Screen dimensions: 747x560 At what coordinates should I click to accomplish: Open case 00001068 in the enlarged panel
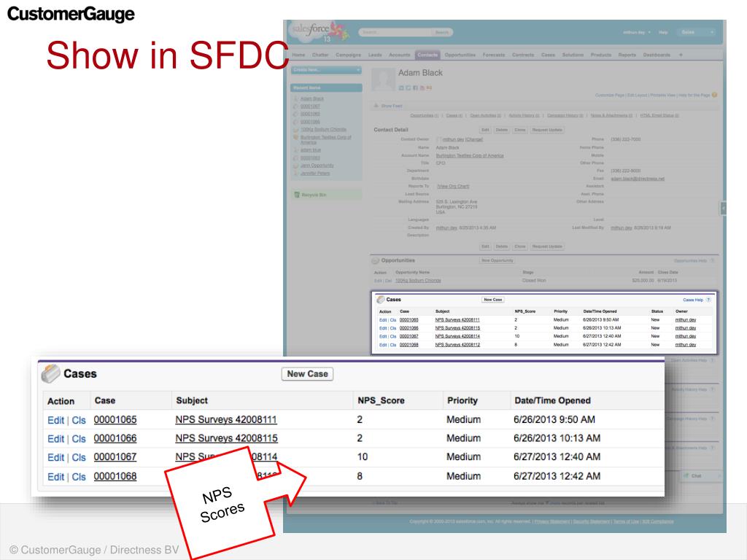coord(115,476)
